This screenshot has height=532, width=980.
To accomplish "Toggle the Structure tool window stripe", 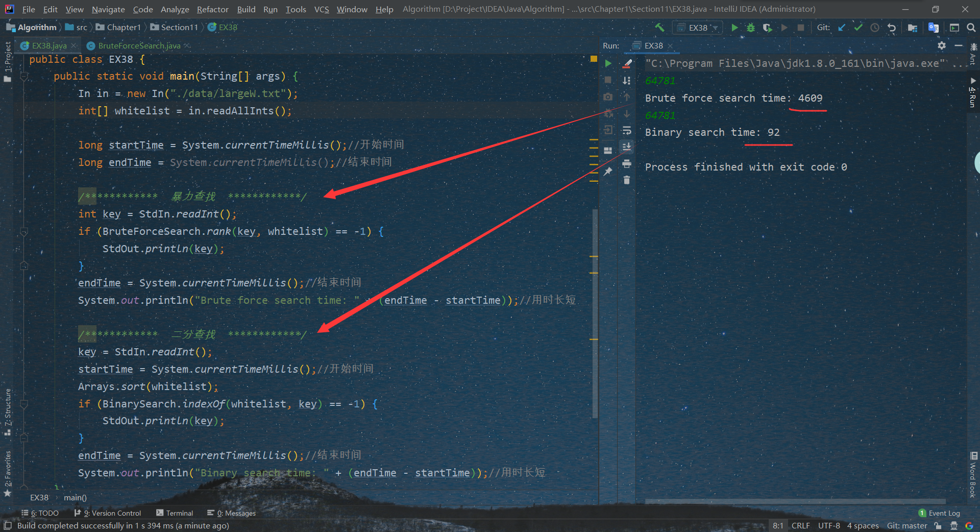I will point(8,412).
